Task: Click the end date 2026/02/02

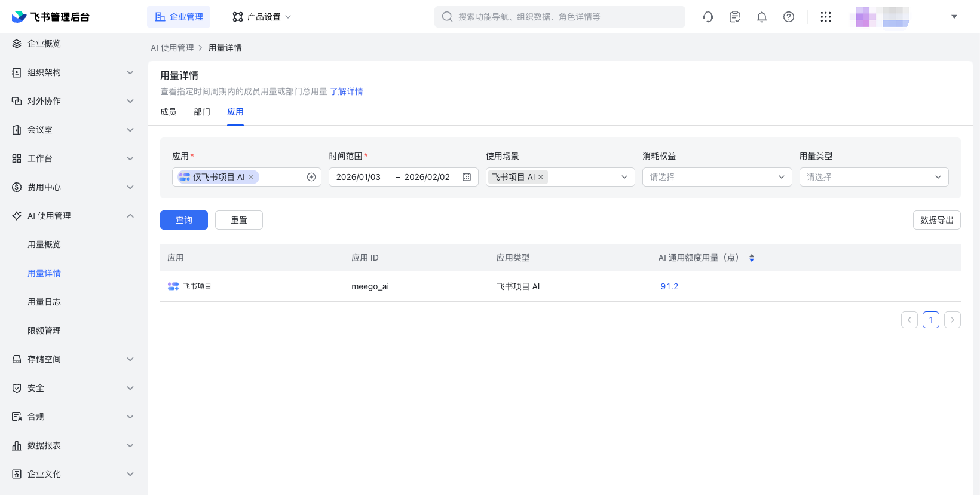Action: tap(427, 177)
